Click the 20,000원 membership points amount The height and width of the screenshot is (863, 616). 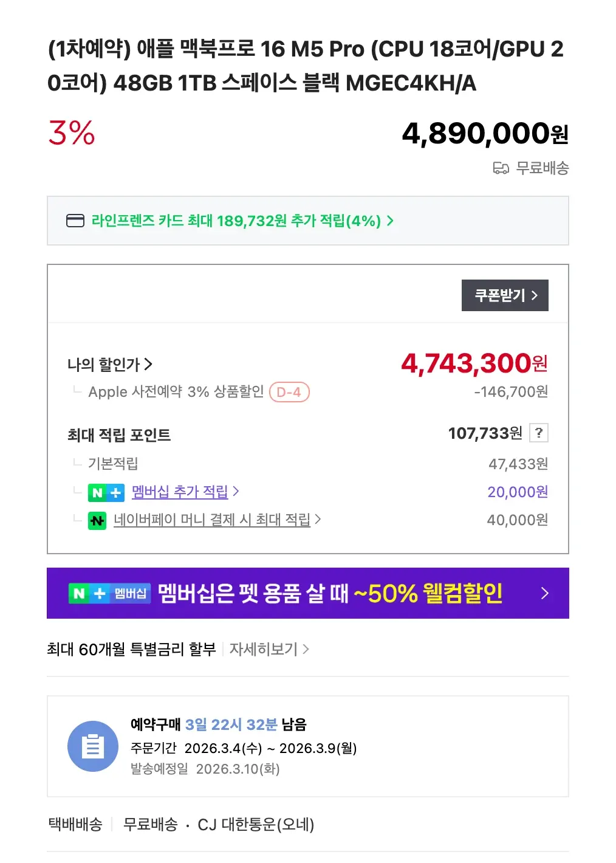(x=518, y=492)
